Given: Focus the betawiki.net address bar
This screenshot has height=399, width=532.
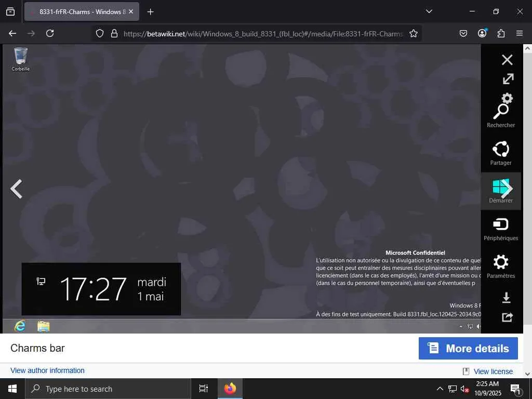Looking at the screenshot, I should tap(263, 34).
